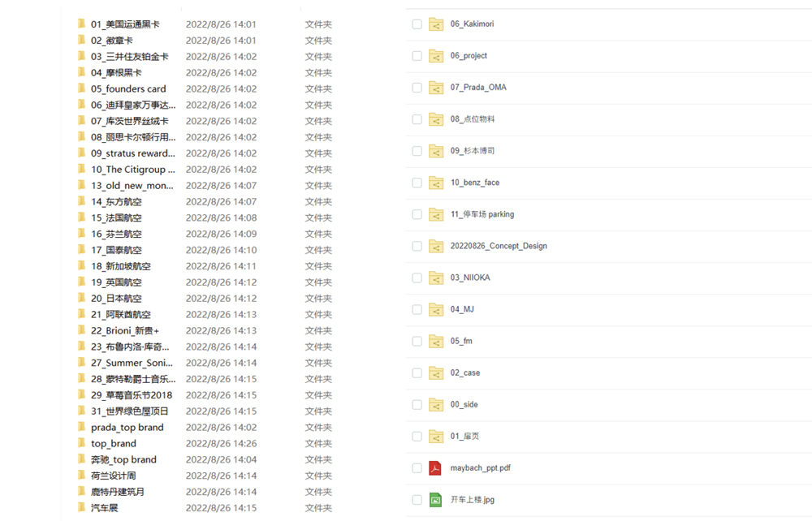
Task: Click the 04_摩根黑卡 folder name
Action: (x=116, y=72)
